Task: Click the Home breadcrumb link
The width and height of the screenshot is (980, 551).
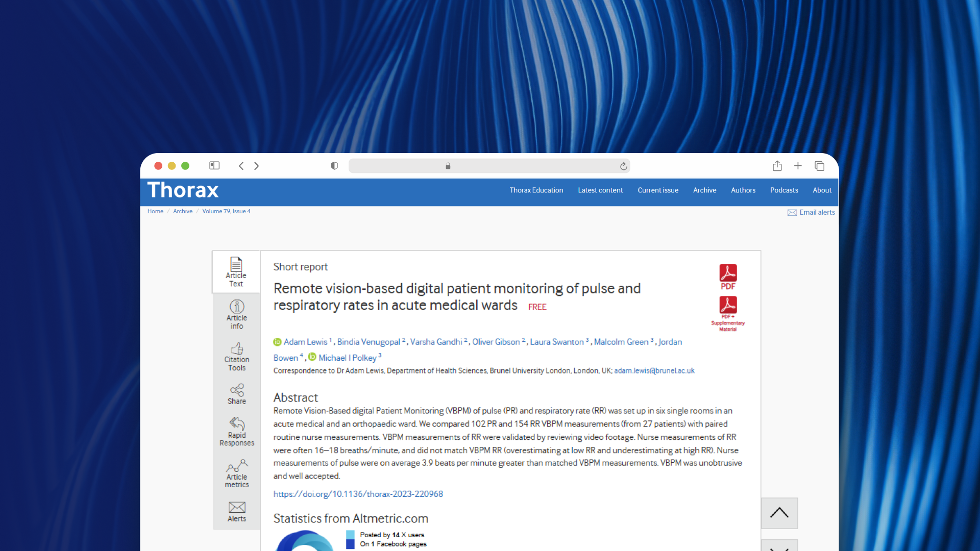Action: pyautogui.click(x=155, y=211)
